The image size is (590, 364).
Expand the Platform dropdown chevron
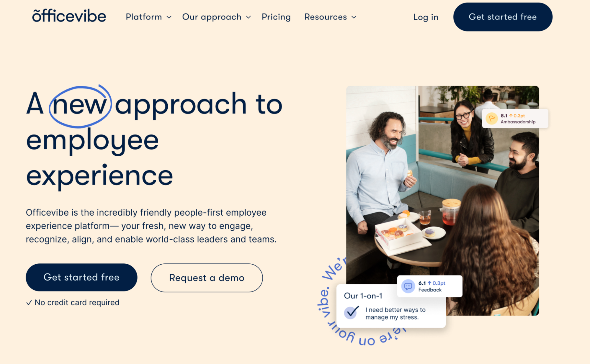click(x=169, y=17)
